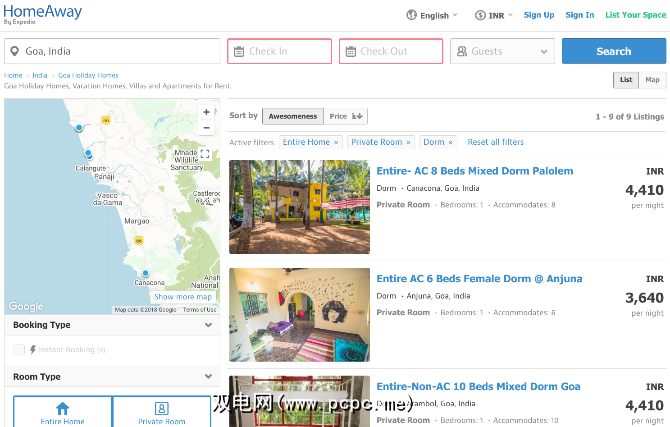Select Entire Home room type

[62, 412]
